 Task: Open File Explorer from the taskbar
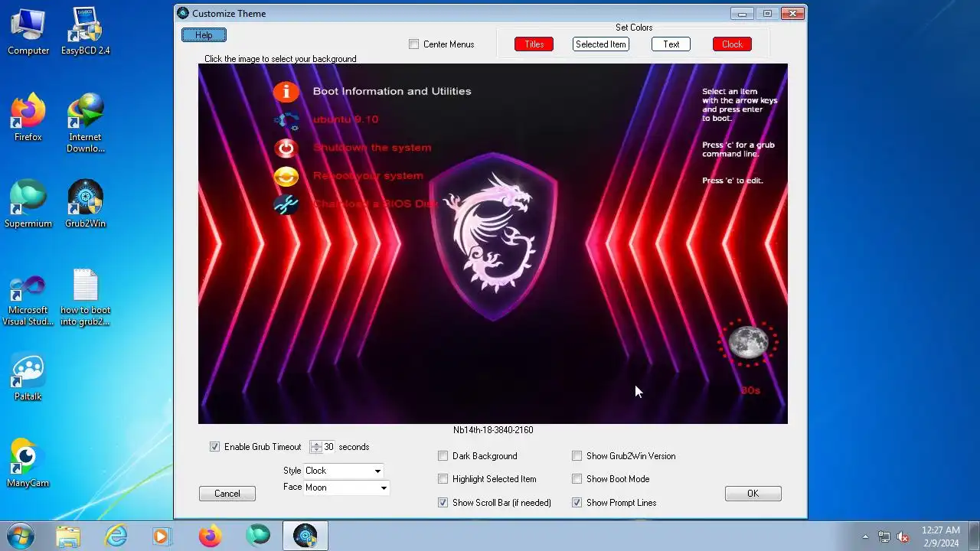[68, 536]
